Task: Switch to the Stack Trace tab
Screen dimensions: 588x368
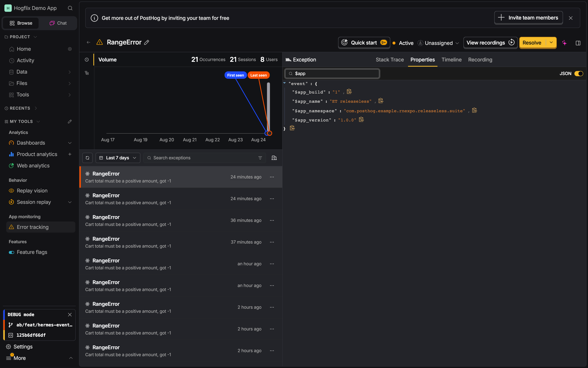Action: (390, 60)
